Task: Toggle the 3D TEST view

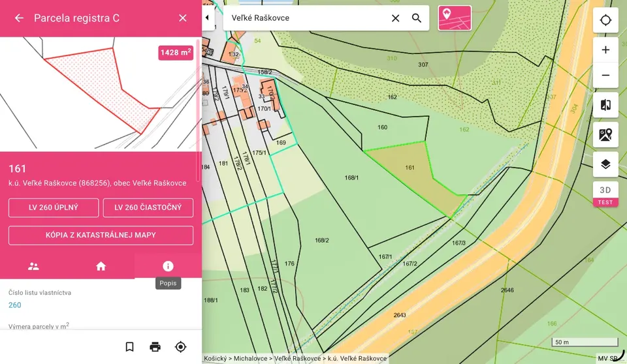Action: click(x=605, y=194)
